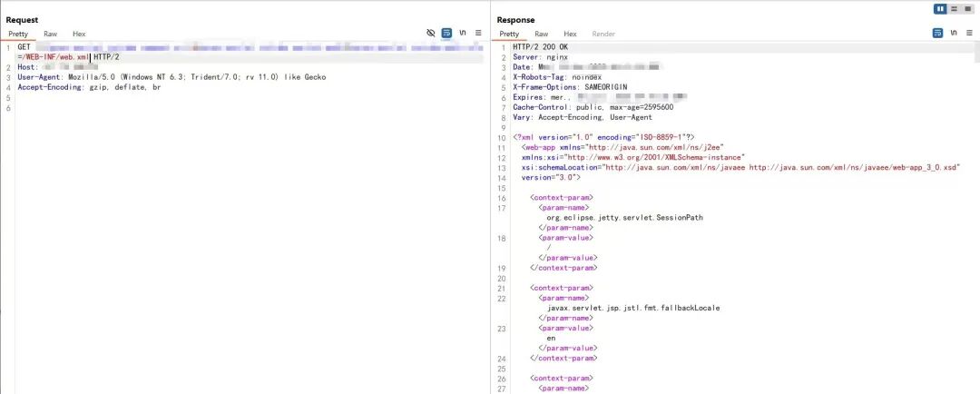The width and height of the screenshot is (980, 394).
Task: Switch to top-bottom stacked layout
Action: click(954, 8)
